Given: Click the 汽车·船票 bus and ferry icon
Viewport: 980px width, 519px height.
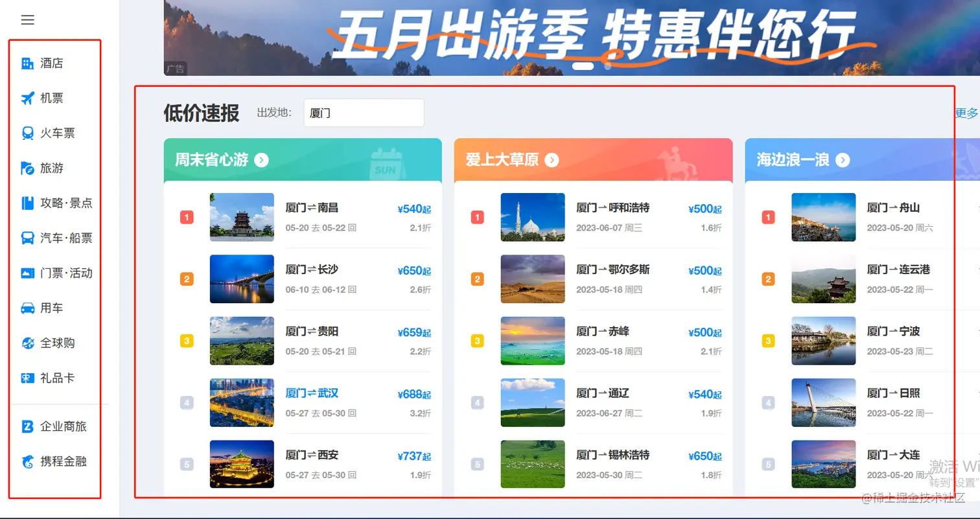Looking at the screenshot, I should [26, 238].
